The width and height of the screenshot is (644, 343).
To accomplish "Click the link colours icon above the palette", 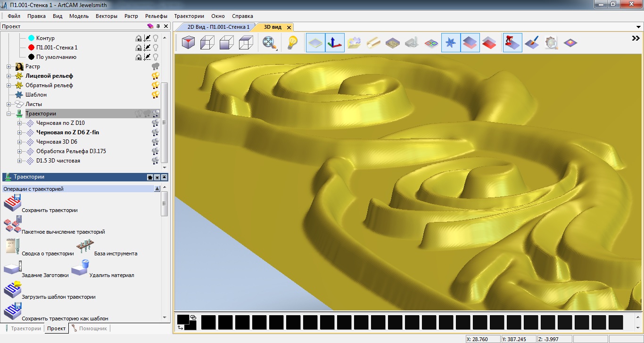I will pos(193,317).
